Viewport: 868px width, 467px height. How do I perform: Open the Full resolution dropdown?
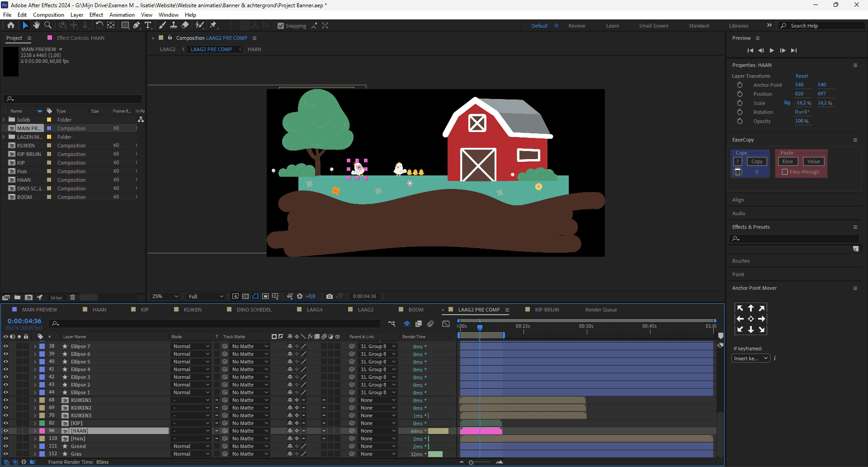coord(206,297)
